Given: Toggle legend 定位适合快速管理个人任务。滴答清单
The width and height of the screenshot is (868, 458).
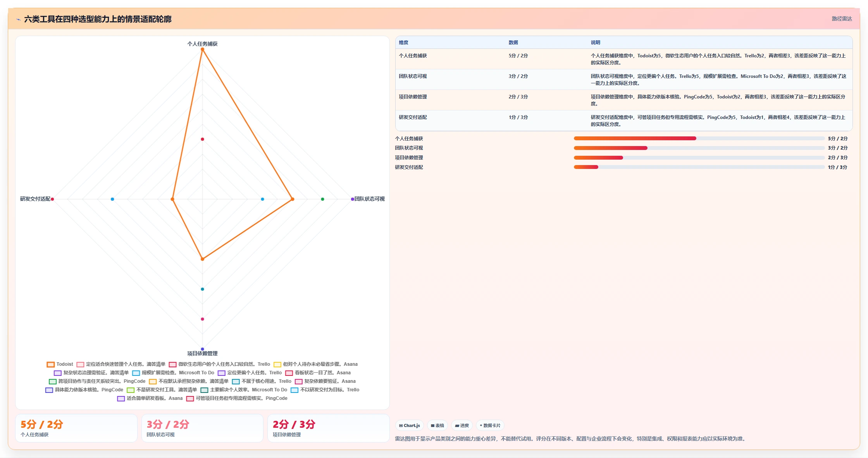Looking at the screenshot, I should 121,364.
